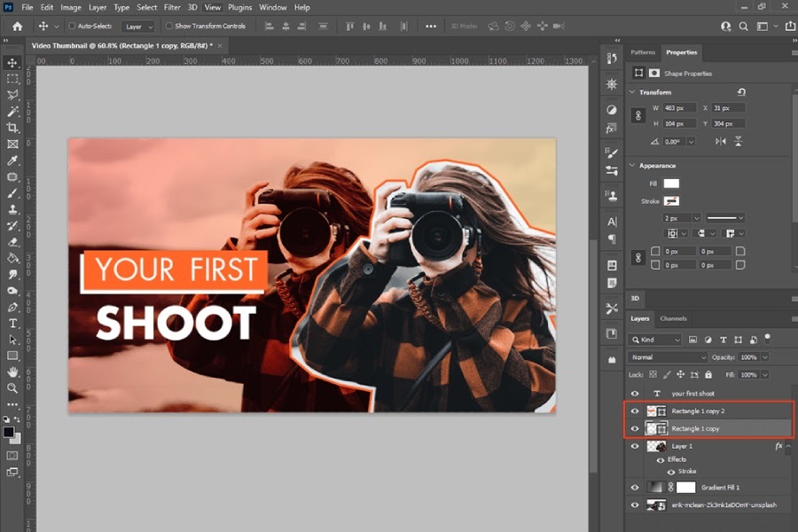Click the Fill color swatch in Appearance
798x532 pixels.
coord(671,184)
